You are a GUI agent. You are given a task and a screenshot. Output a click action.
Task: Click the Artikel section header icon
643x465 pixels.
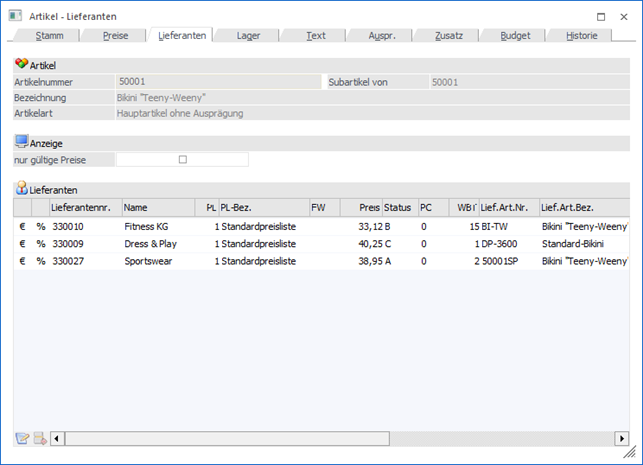point(22,64)
